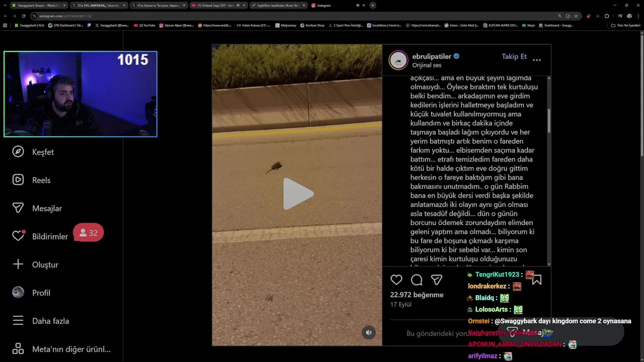Click the comment bubble icon

point(417,280)
